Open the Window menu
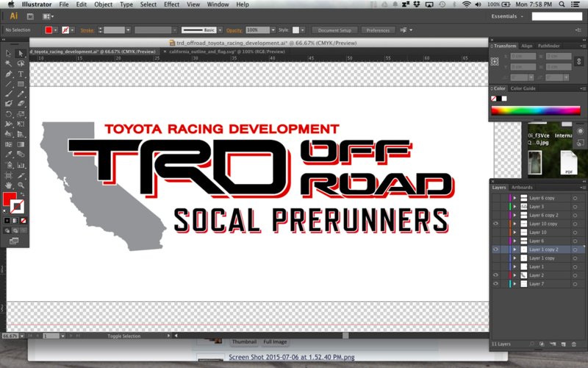The width and height of the screenshot is (588, 368). point(218,4)
